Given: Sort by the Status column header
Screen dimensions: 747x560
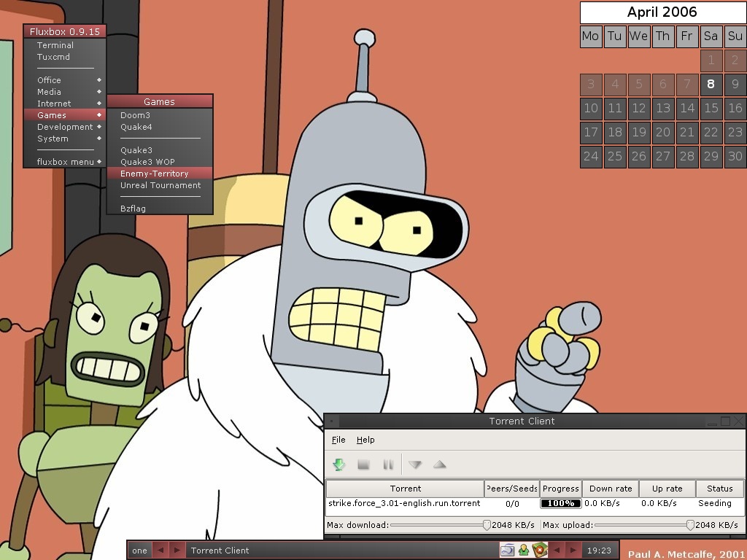Looking at the screenshot, I should (x=719, y=489).
